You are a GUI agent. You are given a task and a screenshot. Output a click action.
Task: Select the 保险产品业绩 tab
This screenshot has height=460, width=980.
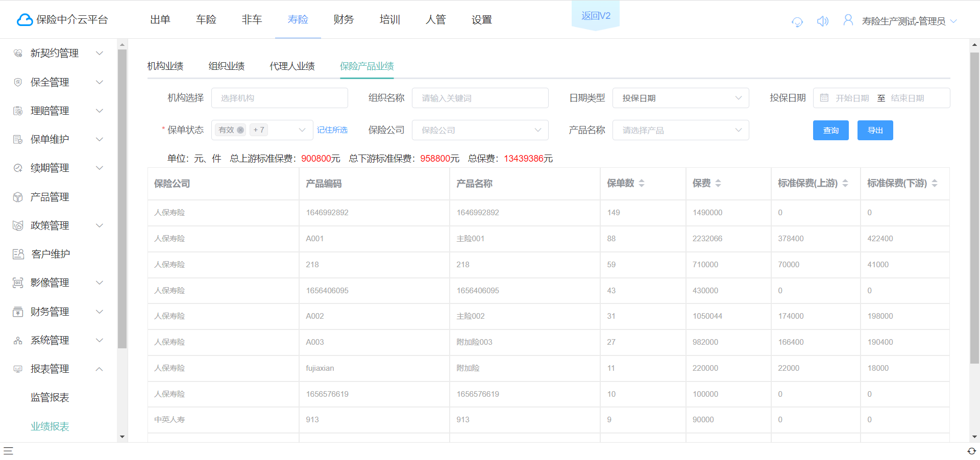[x=367, y=66]
